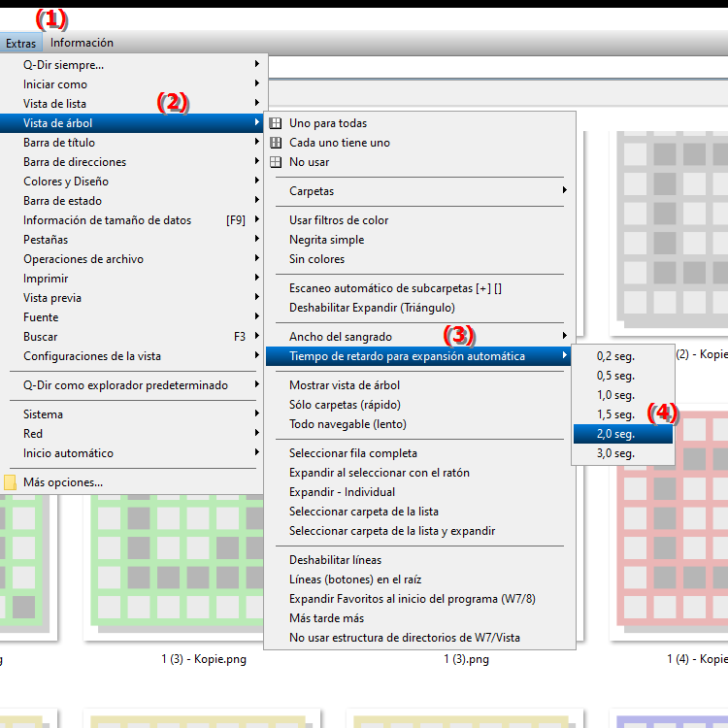
Task: Open 'Operaciones de archivo' submenu
Action: [x=132, y=259]
